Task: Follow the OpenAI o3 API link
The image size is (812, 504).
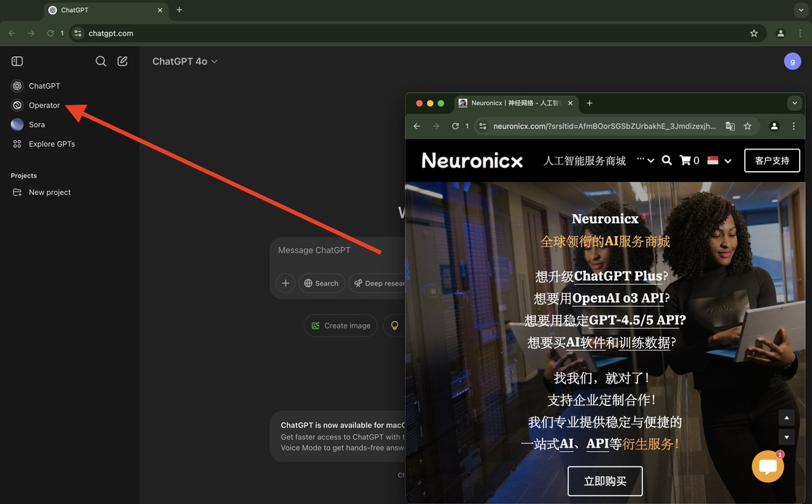Action: 618,298
